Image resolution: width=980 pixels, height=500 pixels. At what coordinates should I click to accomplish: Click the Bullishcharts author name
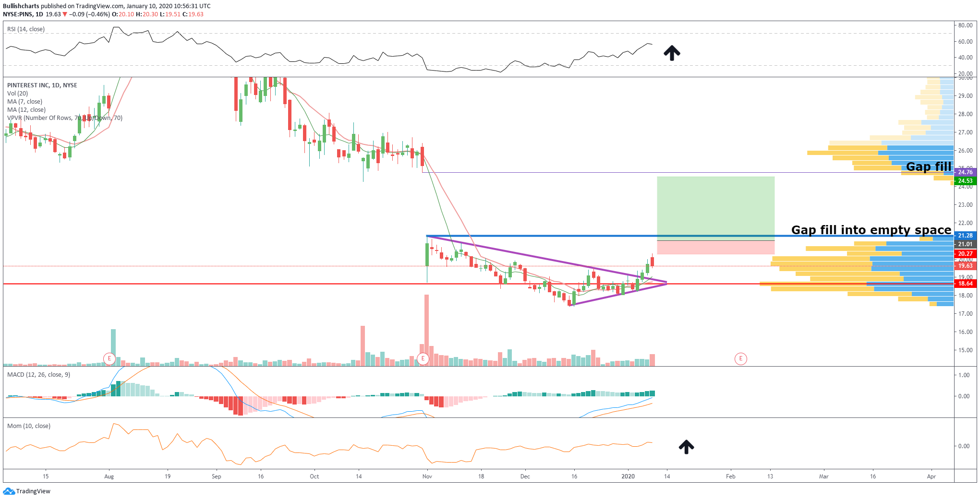[21, 6]
